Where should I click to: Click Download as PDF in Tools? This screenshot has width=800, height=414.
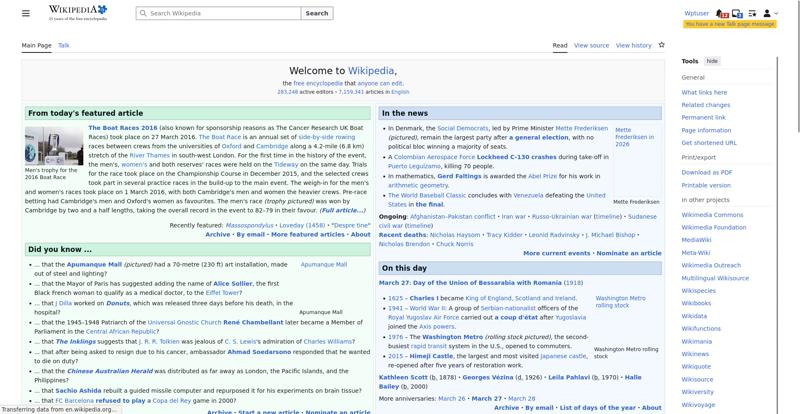click(707, 172)
